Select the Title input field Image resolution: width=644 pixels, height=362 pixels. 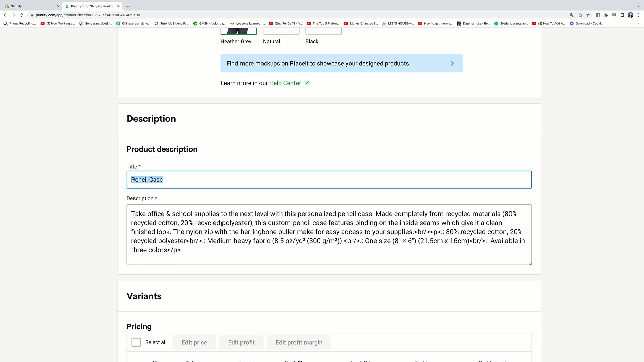(329, 179)
